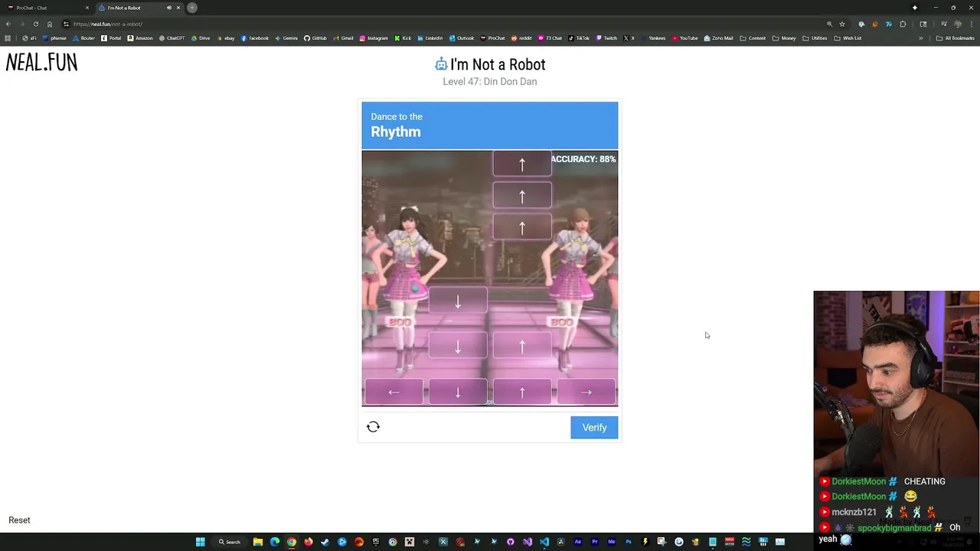Open the GitHub bookmark
Image resolution: width=980 pixels, height=551 pixels.
click(315, 38)
